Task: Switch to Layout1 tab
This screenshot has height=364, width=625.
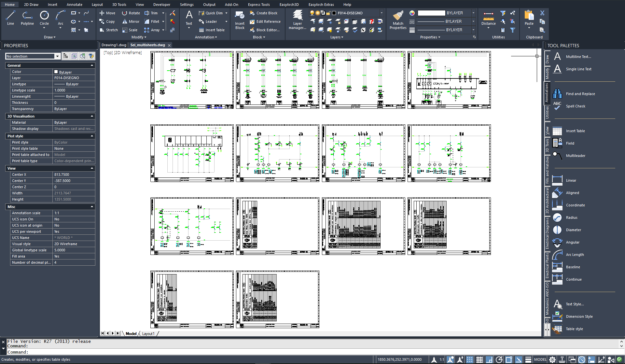Action: [x=148, y=334]
